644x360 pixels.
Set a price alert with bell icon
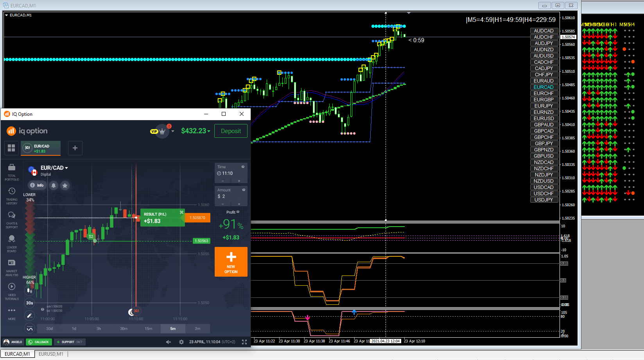(54, 185)
